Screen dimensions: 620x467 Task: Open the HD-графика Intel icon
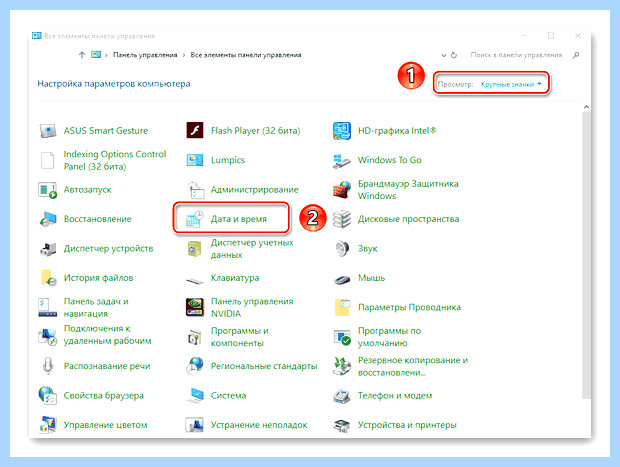point(342,131)
